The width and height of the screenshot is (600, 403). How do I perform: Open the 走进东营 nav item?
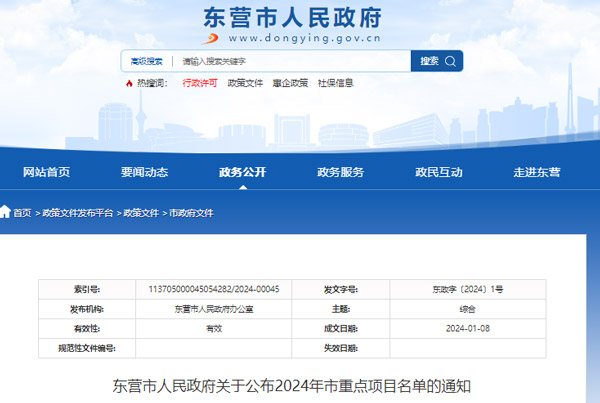pos(537,172)
